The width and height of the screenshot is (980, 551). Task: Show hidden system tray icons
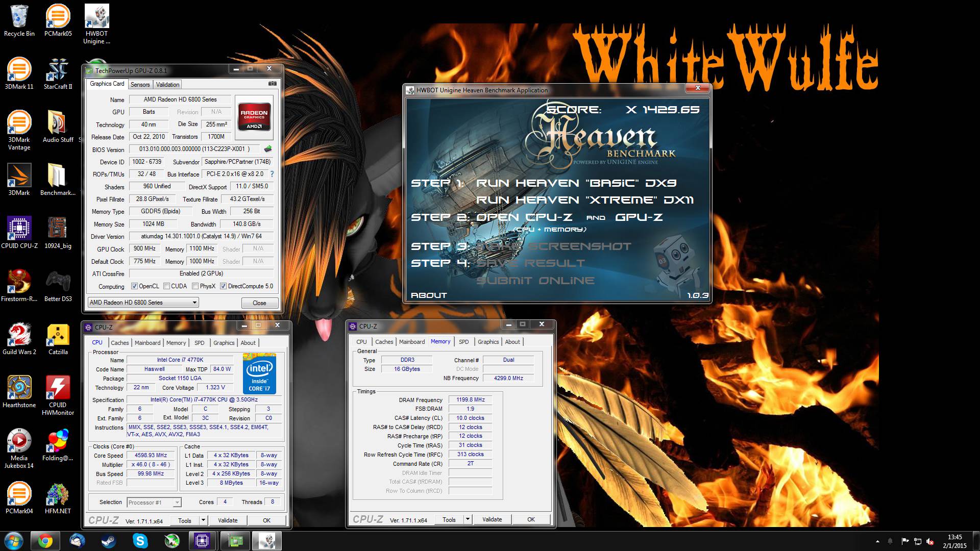pyautogui.click(x=877, y=541)
